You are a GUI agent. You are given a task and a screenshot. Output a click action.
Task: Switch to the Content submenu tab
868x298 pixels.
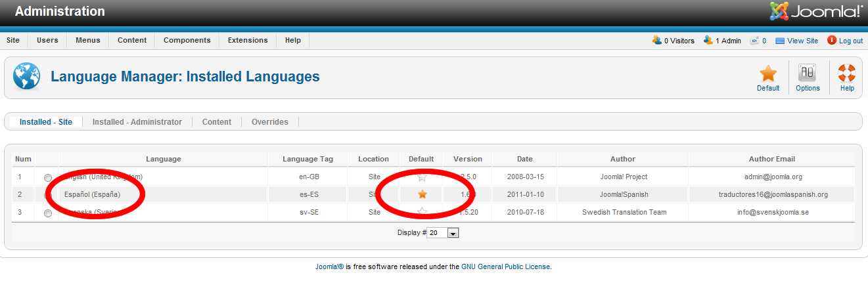click(x=217, y=122)
